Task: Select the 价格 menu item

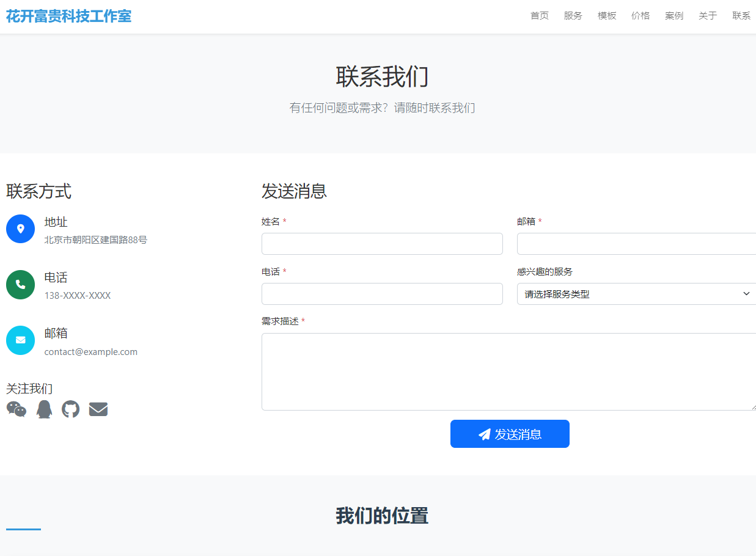Action: [x=640, y=16]
